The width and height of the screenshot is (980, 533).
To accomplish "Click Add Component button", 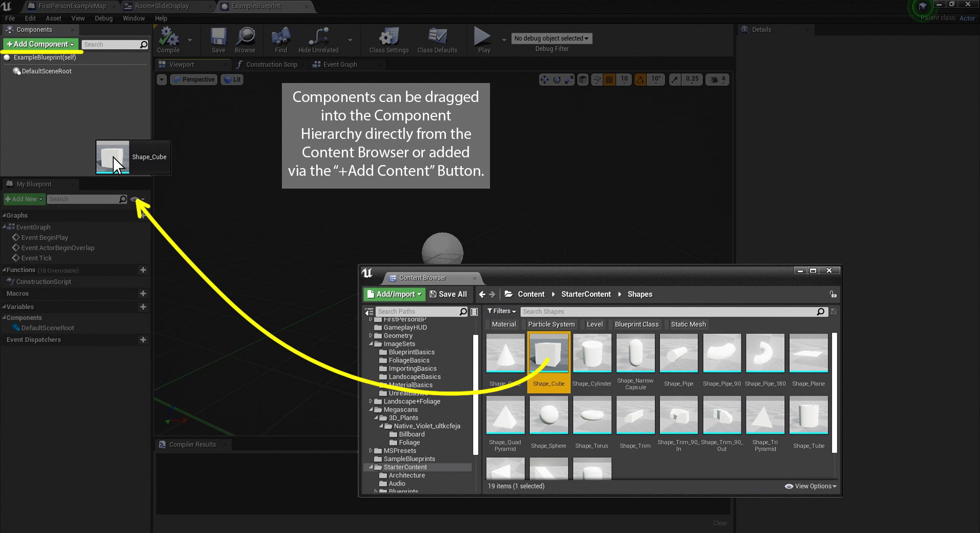I will point(40,44).
